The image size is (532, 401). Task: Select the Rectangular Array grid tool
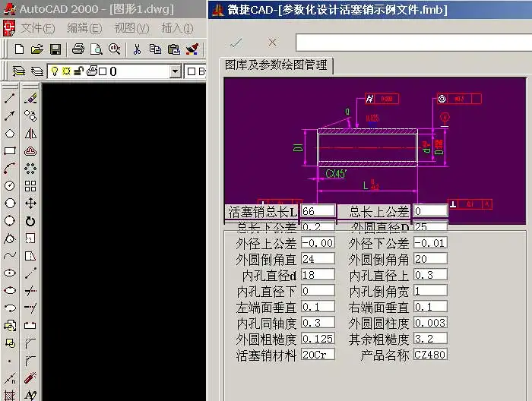(x=30, y=186)
